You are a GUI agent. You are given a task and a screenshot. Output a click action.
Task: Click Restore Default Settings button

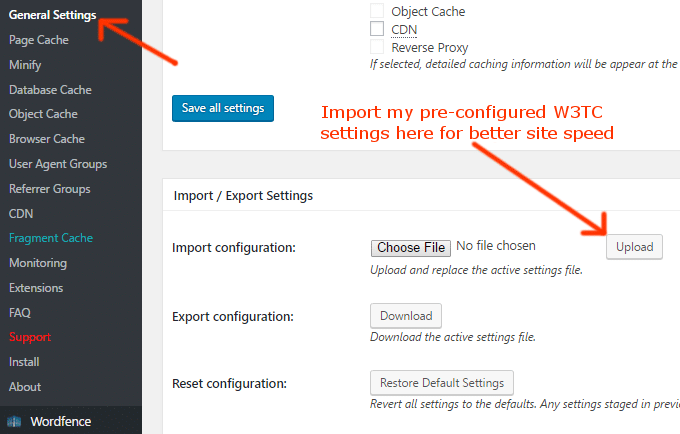pos(442,383)
